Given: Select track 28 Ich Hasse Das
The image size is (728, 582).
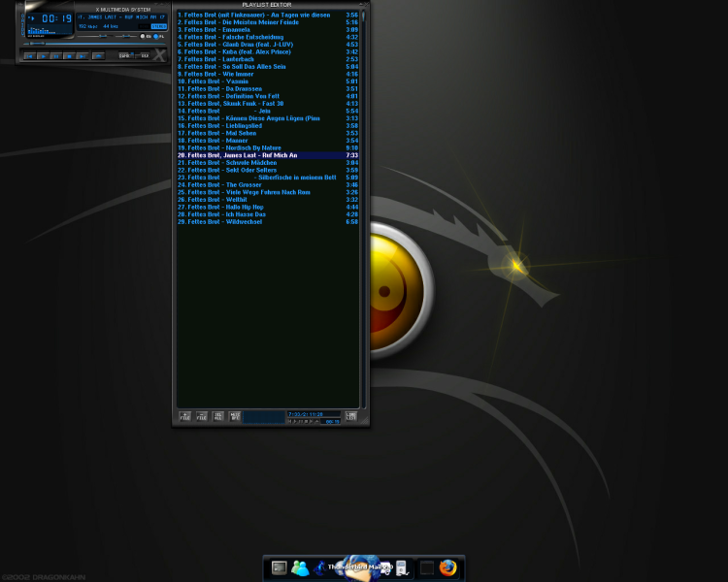Looking at the screenshot, I should [268, 214].
